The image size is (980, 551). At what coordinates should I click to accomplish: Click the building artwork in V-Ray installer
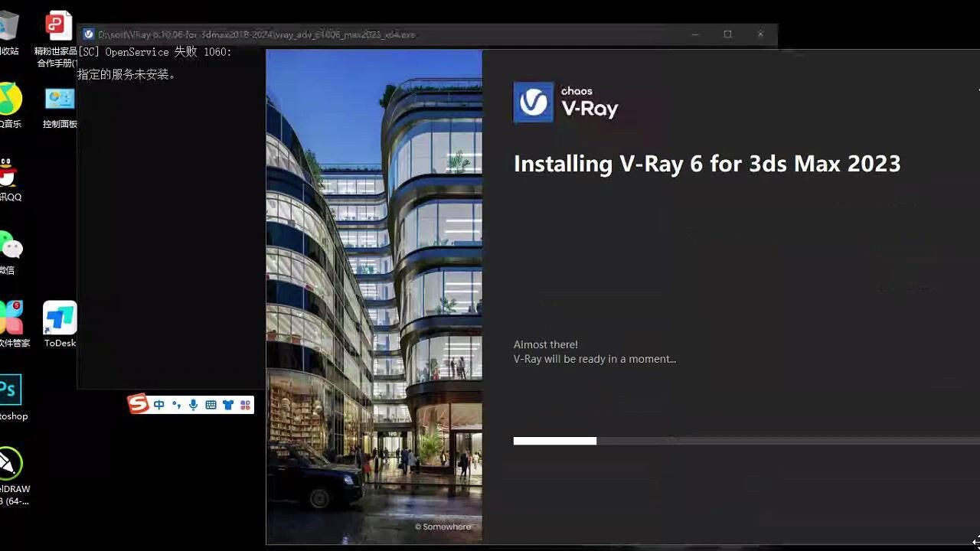coord(374,297)
